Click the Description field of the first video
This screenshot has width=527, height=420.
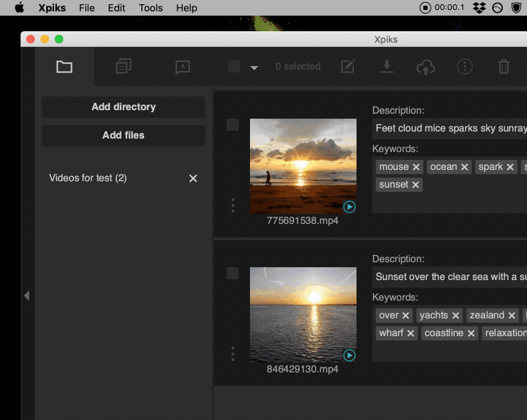pos(450,129)
